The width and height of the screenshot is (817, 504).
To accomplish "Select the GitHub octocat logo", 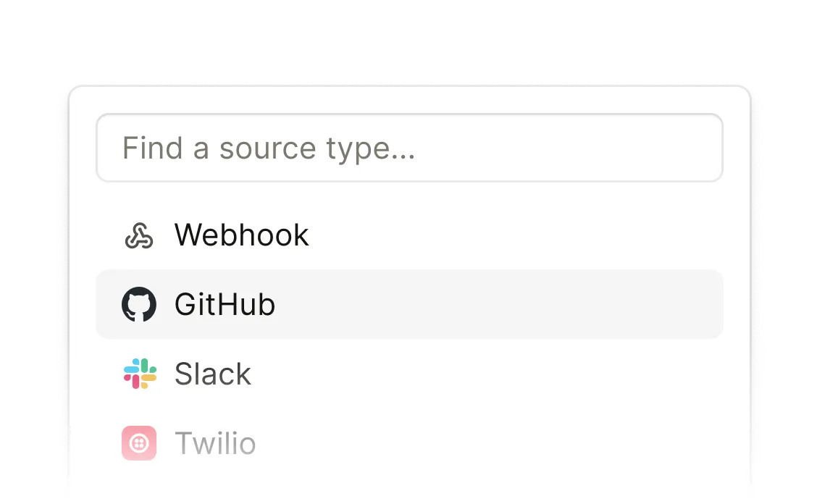I will (139, 304).
